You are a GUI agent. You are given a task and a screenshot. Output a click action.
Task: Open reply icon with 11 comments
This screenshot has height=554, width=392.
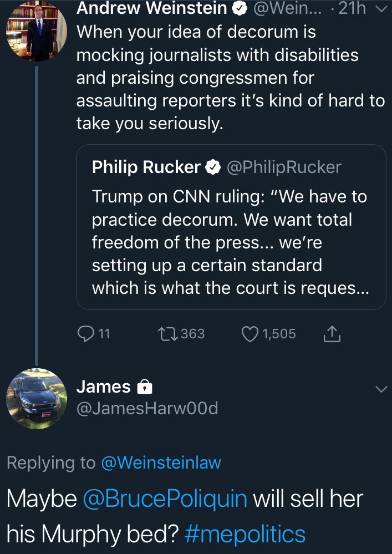pos(86,334)
